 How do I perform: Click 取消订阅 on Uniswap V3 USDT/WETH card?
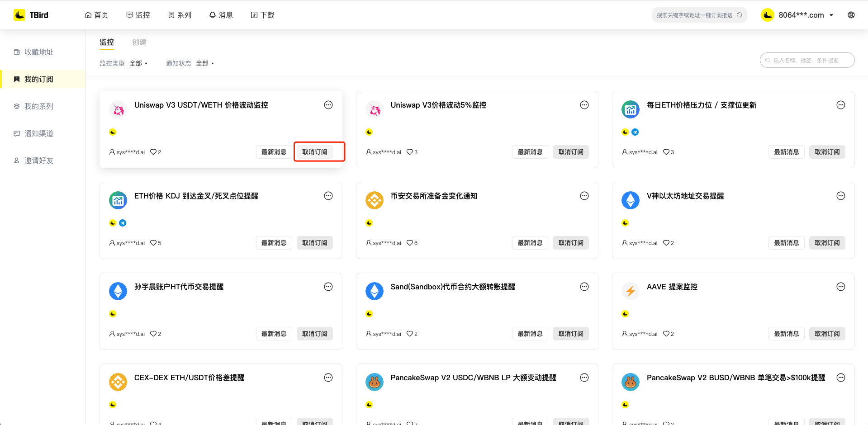pos(314,152)
